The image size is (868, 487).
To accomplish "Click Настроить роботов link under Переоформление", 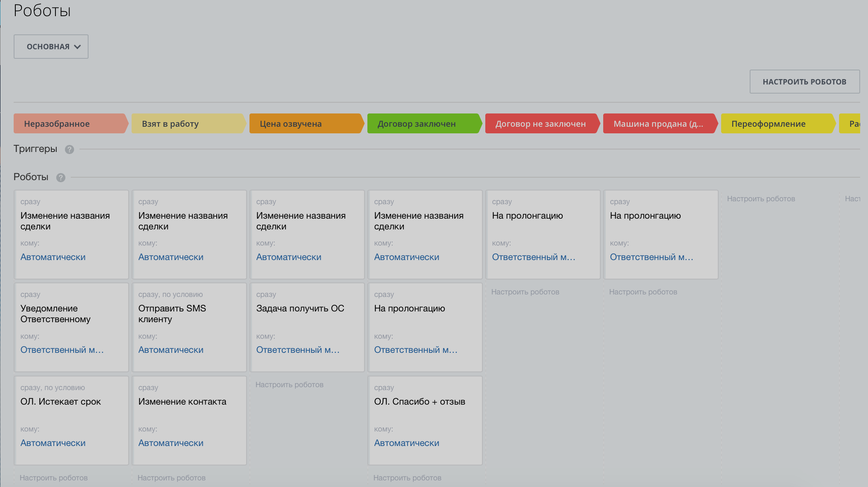I will click(x=761, y=199).
